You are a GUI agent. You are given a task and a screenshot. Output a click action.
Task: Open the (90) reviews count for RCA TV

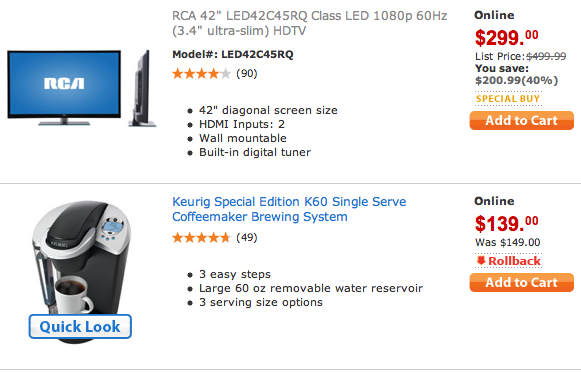point(247,73)
